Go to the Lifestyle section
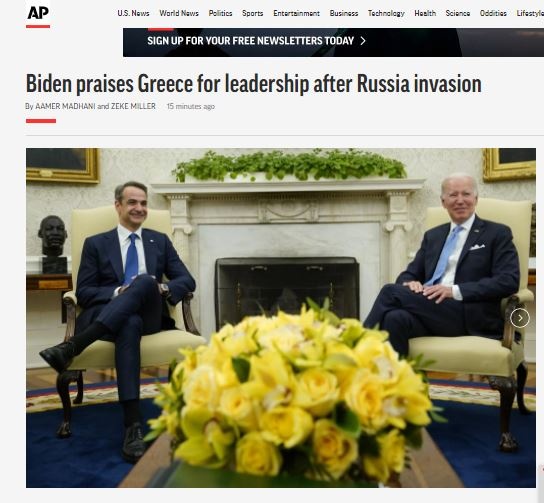The width and height of the screenshot is (544, 503). pyautogui.click(x=530, y=13)
